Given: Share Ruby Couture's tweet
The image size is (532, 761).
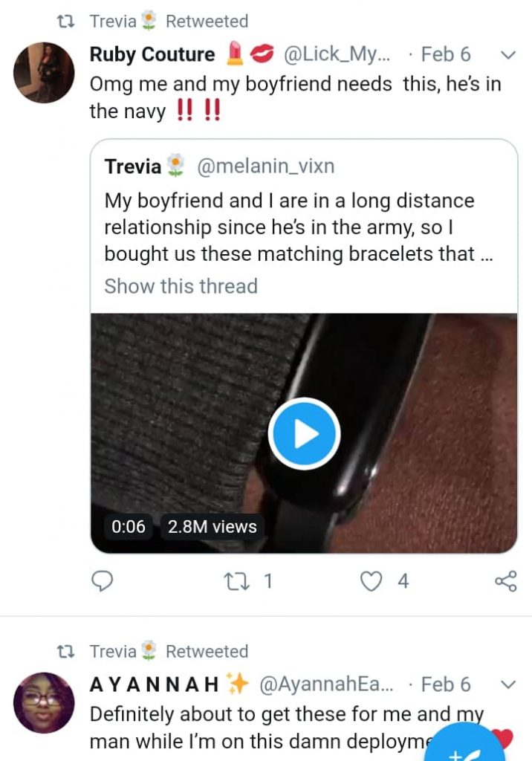Looking at the screenshot, I should 505,581.
